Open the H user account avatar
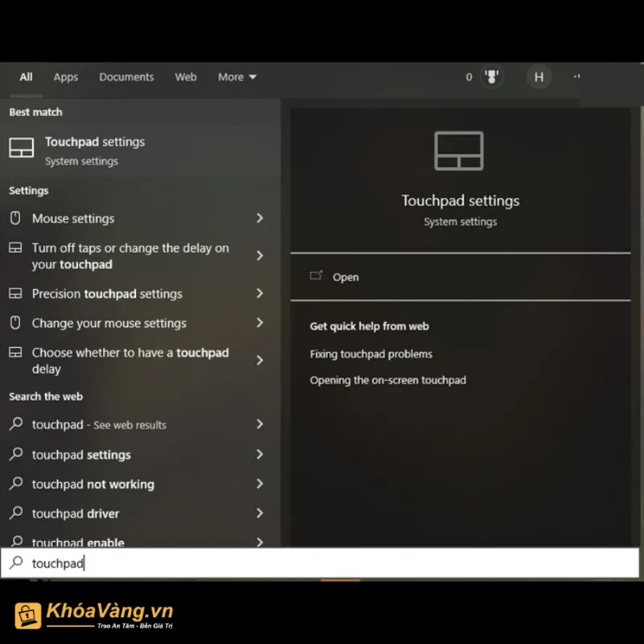 pyautogui.click(x=539, y=77)
